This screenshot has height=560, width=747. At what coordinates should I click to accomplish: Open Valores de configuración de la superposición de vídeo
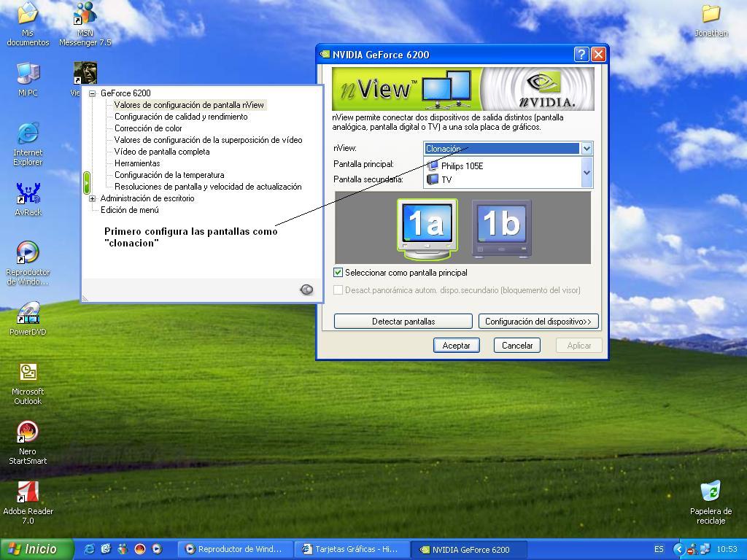pos(208,140)
